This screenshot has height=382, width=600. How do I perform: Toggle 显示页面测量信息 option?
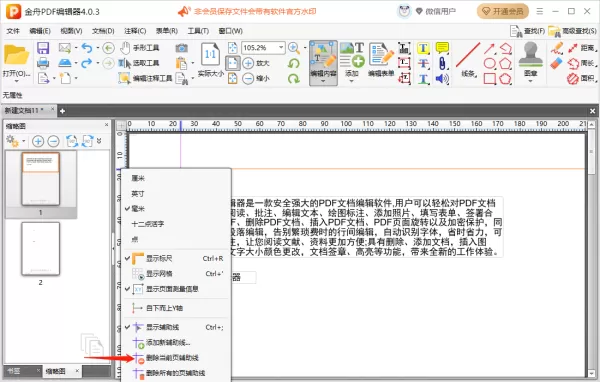click(176, 289)
